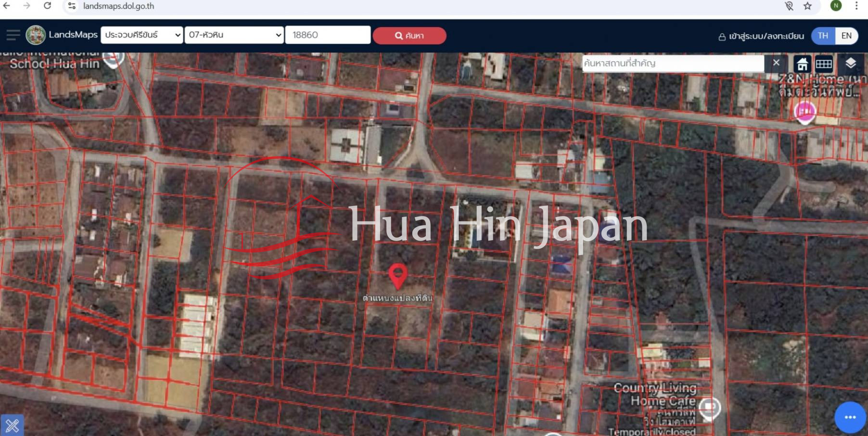Click the ค้นหาสถานที่สำคัญ landmark search box
This screenshot has height=436, width=868.
point(672,64)
